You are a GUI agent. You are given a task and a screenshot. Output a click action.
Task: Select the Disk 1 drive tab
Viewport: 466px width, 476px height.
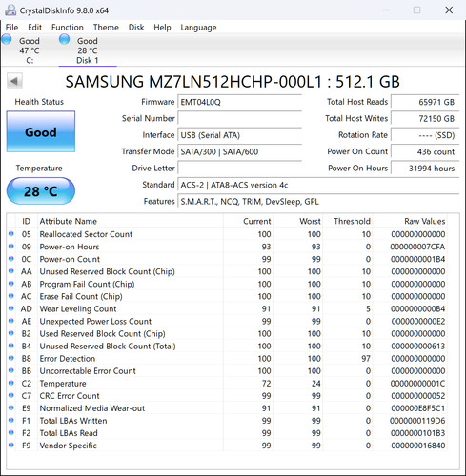pos(88,50)
